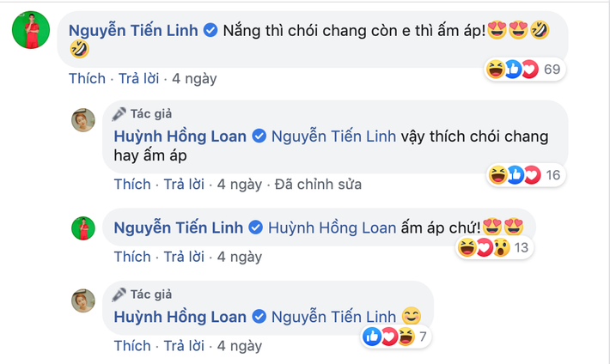
Task: Click the mentioned Huỳnh Hồng Loan in "ấm áp chứ" reply
Action: pos(332,227)
